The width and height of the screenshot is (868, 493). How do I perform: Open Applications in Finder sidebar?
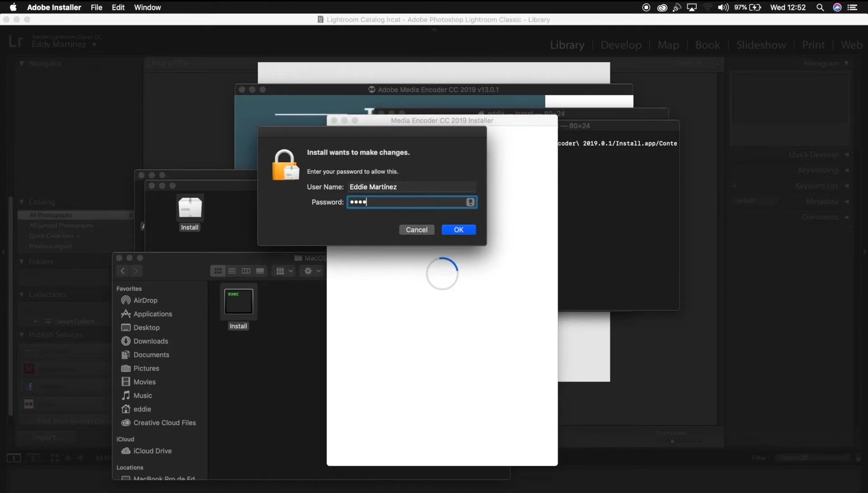[x=146, y=314]
